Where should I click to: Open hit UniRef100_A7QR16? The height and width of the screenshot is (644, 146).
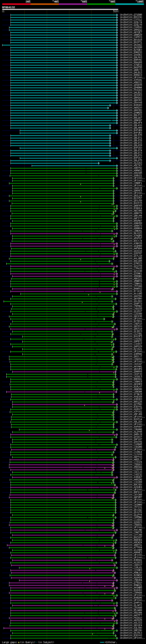[x=131, y=65]
